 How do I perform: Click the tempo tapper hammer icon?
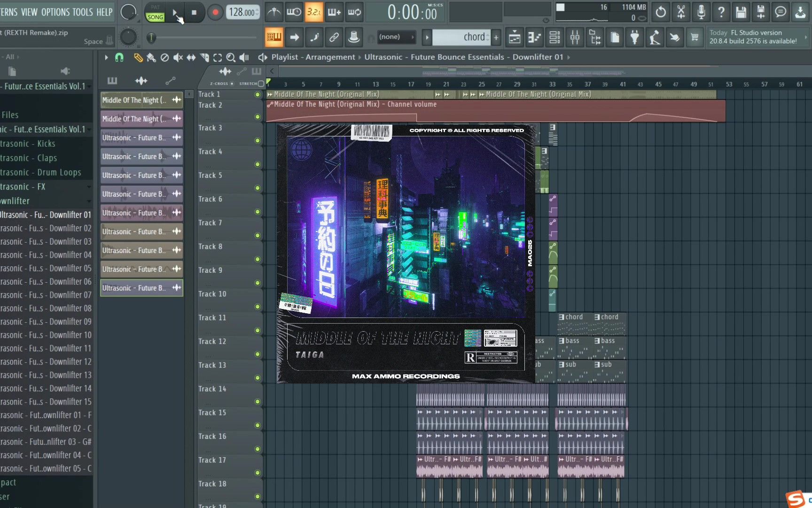655,37
